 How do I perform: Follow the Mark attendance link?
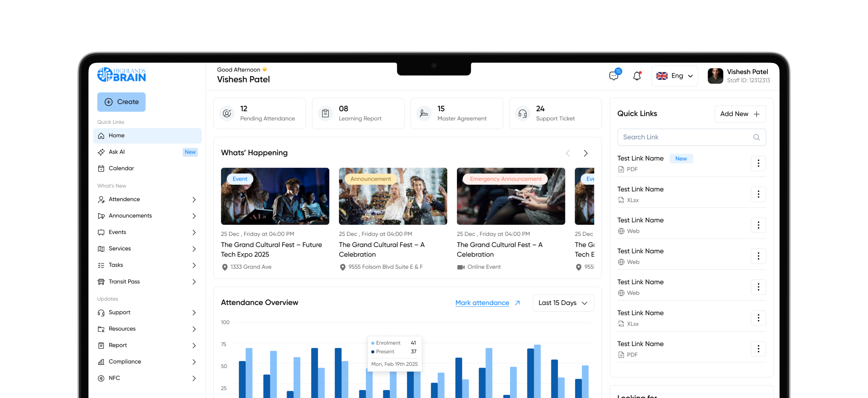coord(482,303)
